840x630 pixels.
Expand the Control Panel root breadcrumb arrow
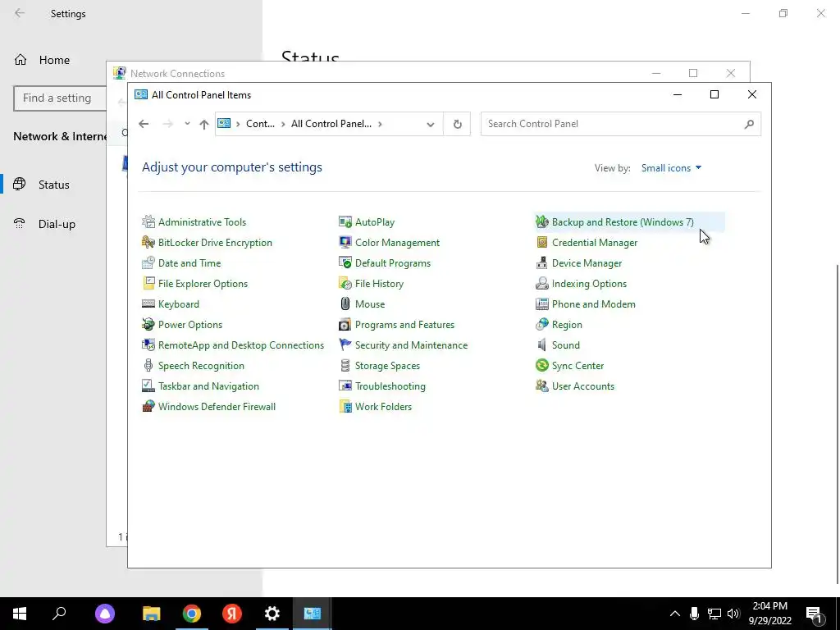(x=238, y=124)
